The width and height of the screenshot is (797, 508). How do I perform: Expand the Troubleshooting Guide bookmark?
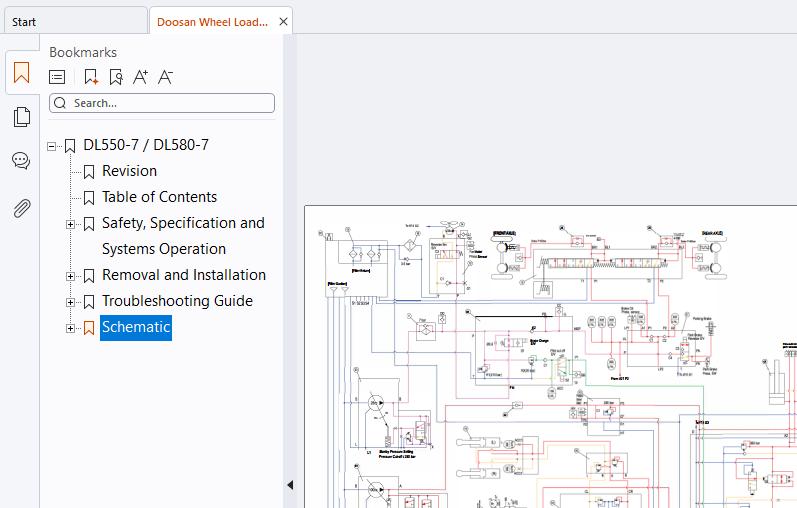[70, 302]
